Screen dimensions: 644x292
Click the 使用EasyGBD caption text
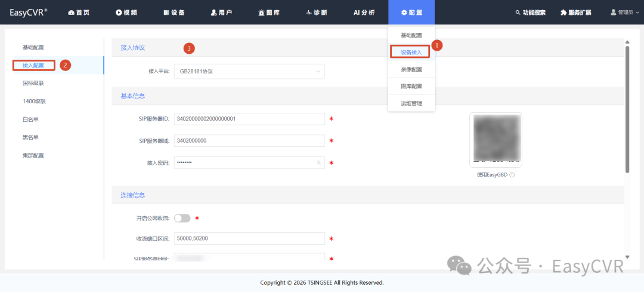coord(492,175)
